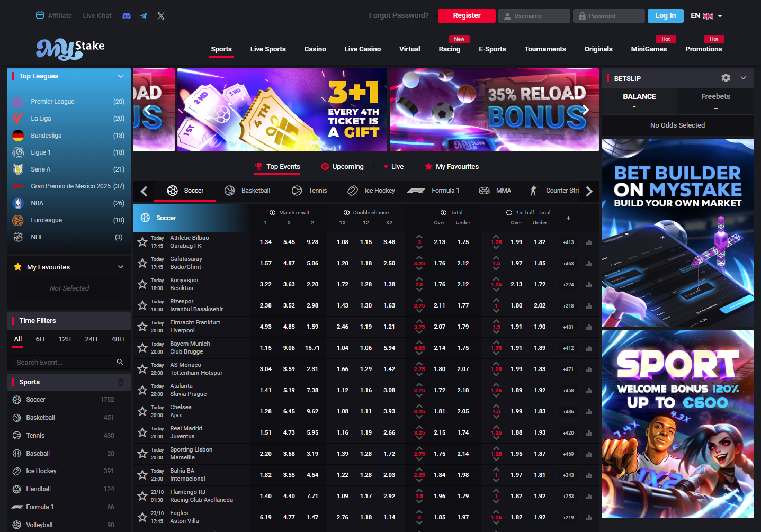
Task: Open the Discord icon link
Action: [127, 16]
